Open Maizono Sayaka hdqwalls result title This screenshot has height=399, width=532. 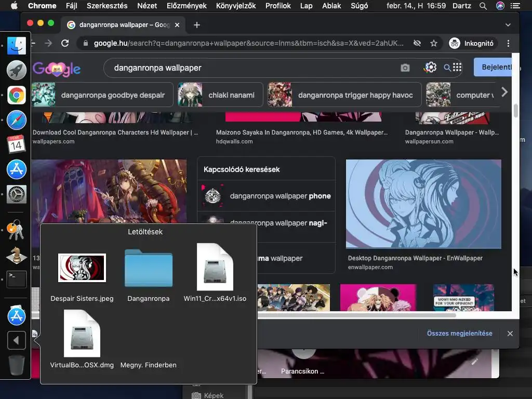(x=302, y=132)
